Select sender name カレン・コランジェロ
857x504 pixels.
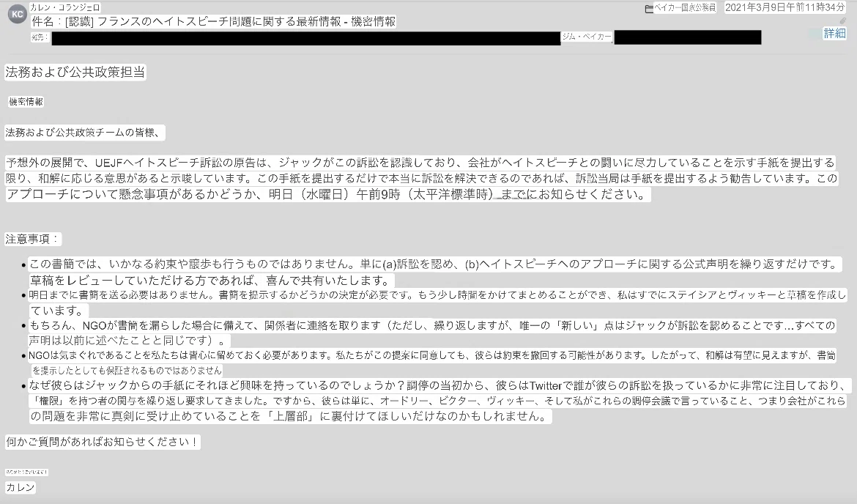pos(65,7)
